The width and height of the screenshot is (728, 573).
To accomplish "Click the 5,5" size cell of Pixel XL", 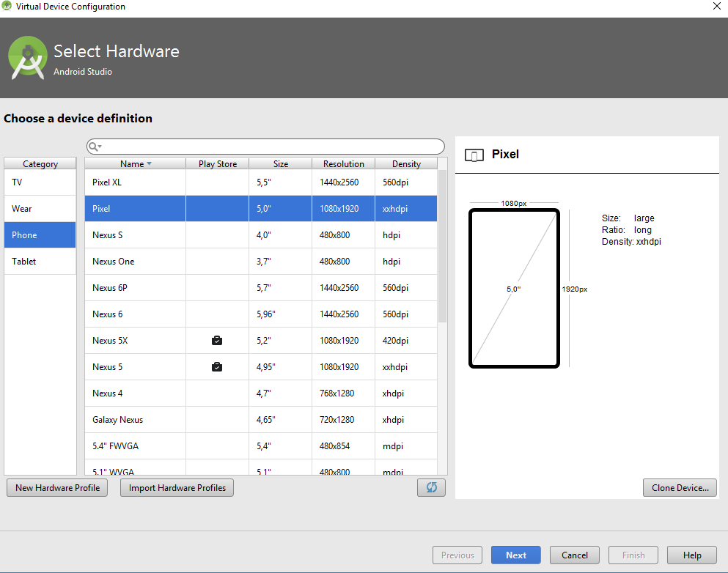I will (281, 182).
